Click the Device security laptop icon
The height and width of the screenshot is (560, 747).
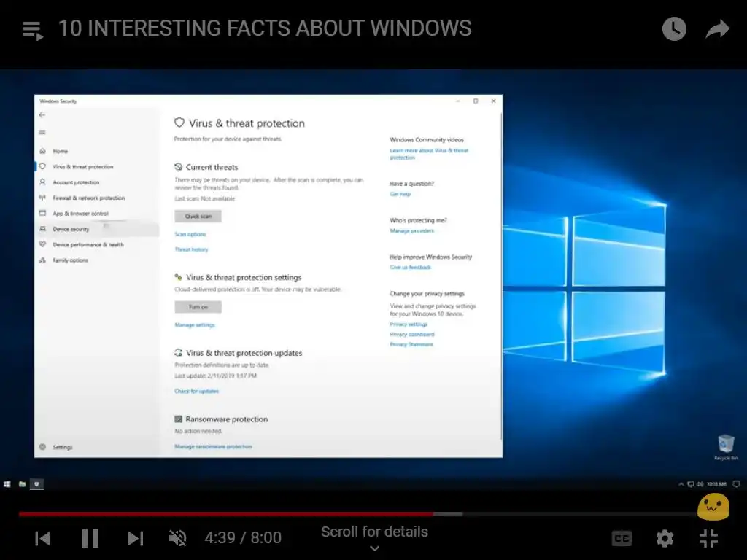click(42, 229)
